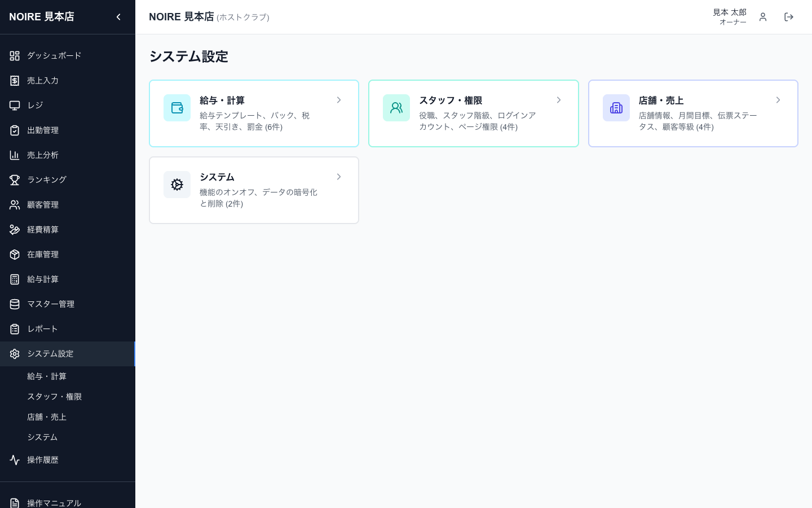Image resolution: width=812 pixels, height=508 pixels.
Task: Open the user profile icon in header
Action: [x=763, y=17]
